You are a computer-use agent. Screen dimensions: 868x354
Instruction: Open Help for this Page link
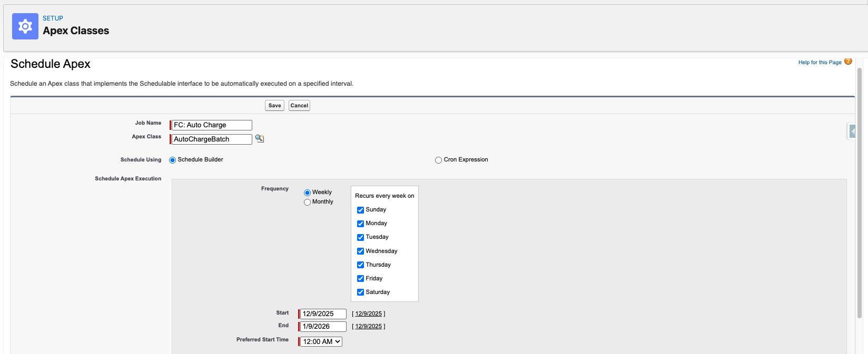click(820, 63)
